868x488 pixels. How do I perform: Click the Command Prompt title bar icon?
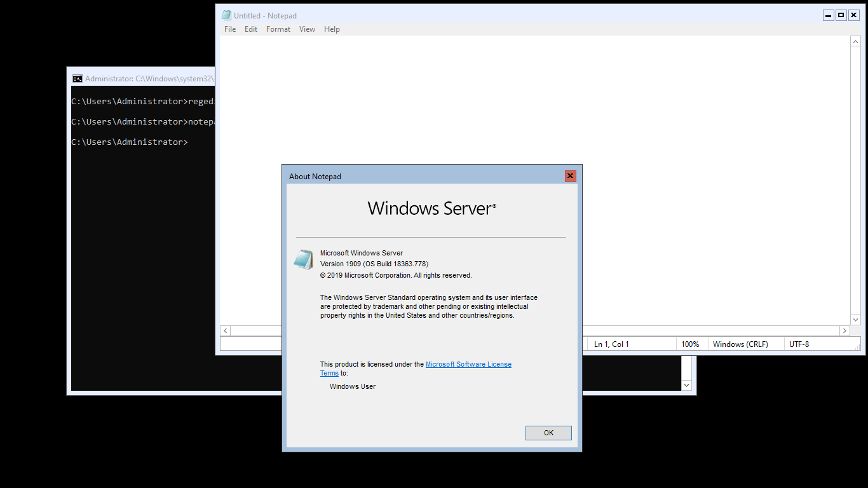77,79
